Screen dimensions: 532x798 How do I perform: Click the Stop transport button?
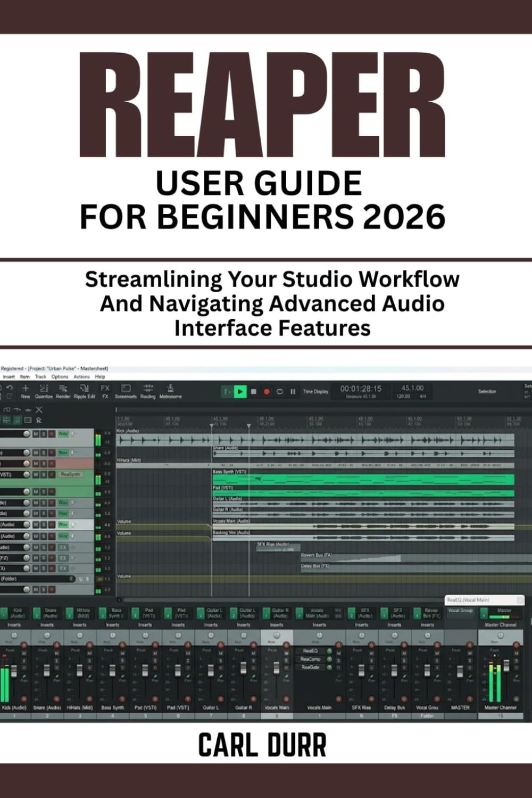(254, 392)
